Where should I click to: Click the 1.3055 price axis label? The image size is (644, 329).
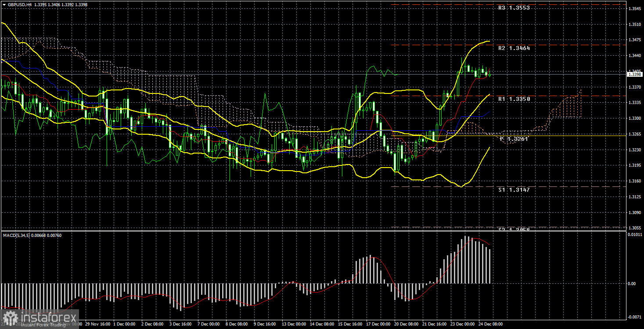[635, 228]
